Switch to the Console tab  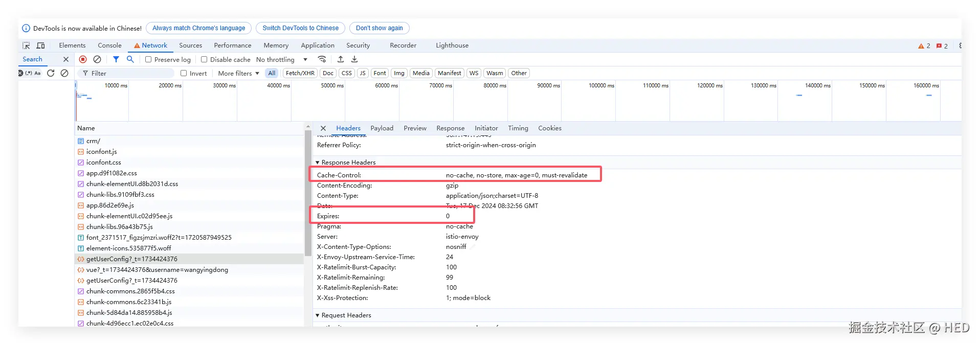[109, 45]
